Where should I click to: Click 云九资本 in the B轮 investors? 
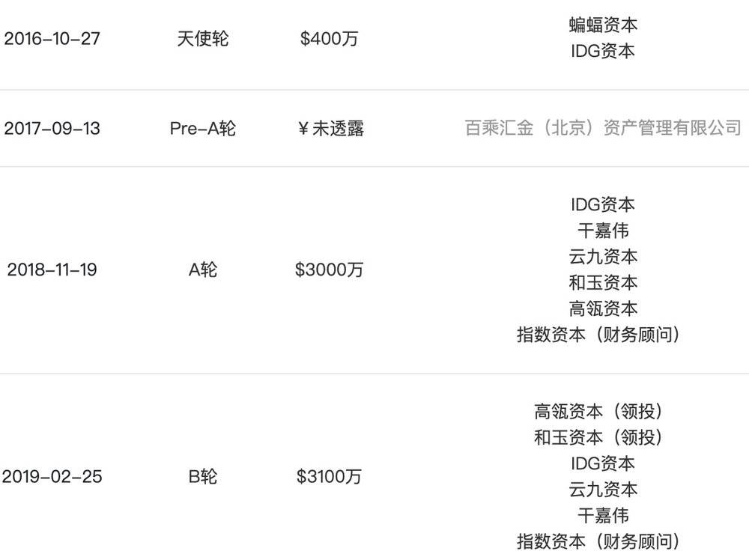pos(603,490)
